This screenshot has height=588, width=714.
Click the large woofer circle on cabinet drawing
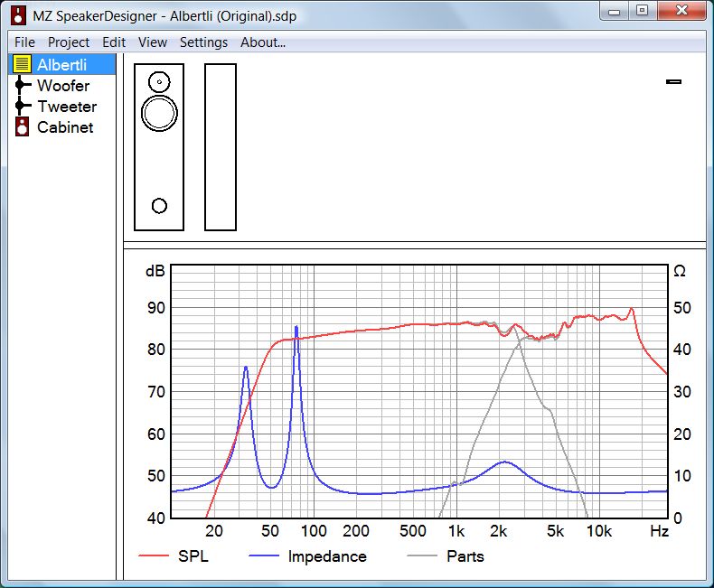click(159, 113)
